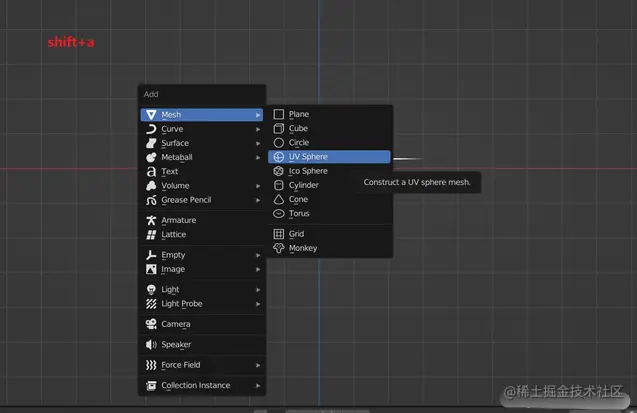This screenshot has width=637, height=413.
Task: Add a Text object
Action: click(x=202, y=172)
